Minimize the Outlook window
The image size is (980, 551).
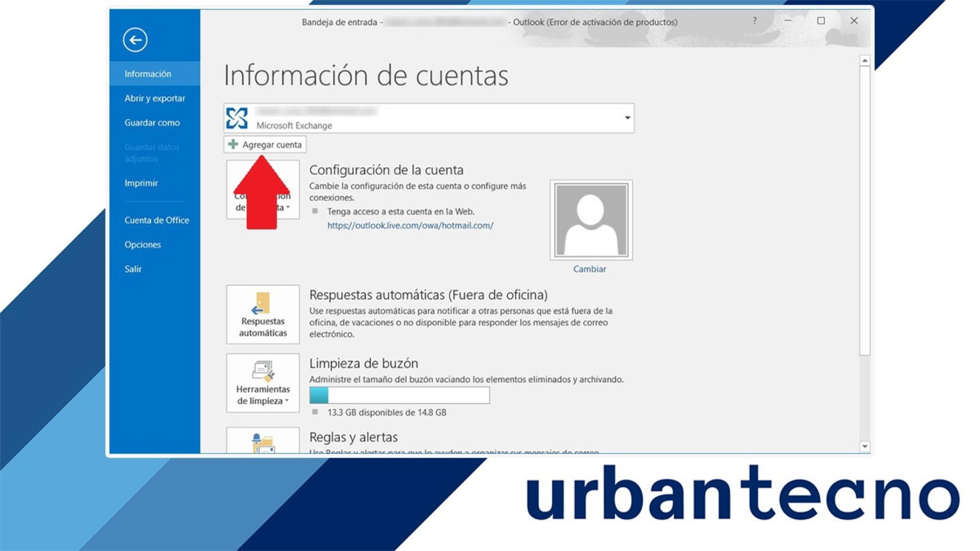tap(787, 21)
